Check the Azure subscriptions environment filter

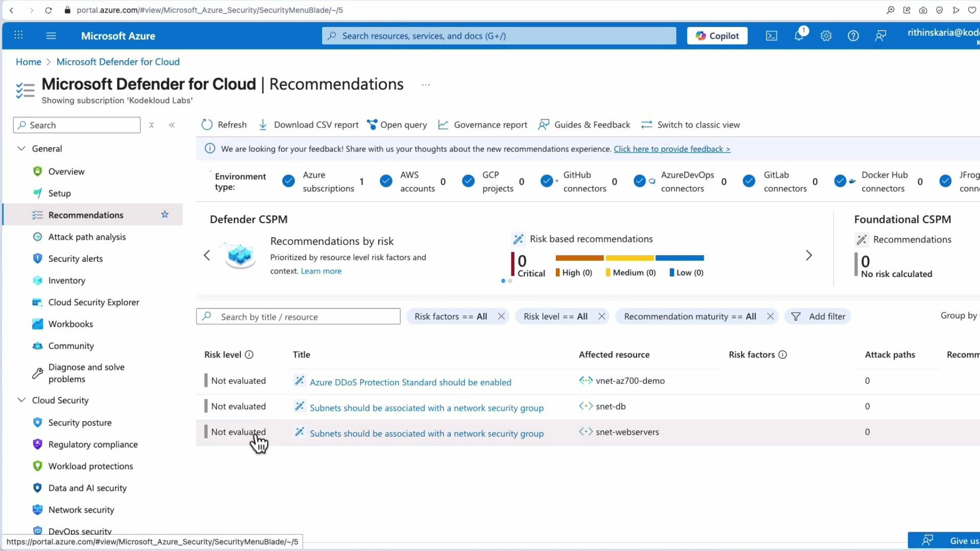click(288, 181)
